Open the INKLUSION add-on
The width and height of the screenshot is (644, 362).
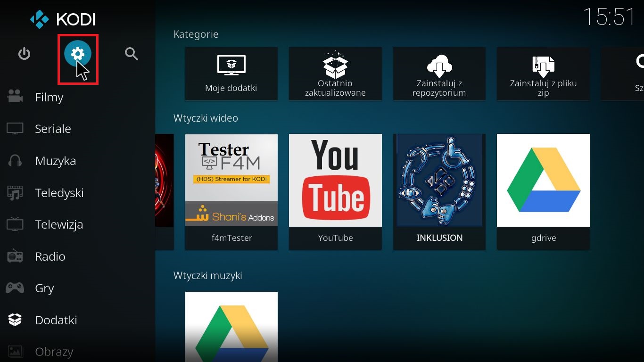tap(439, 192)
